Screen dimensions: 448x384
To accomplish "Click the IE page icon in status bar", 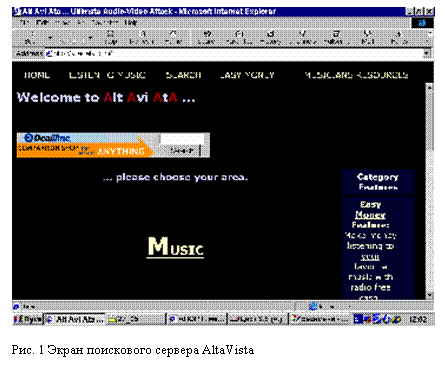I will [16, 306].
